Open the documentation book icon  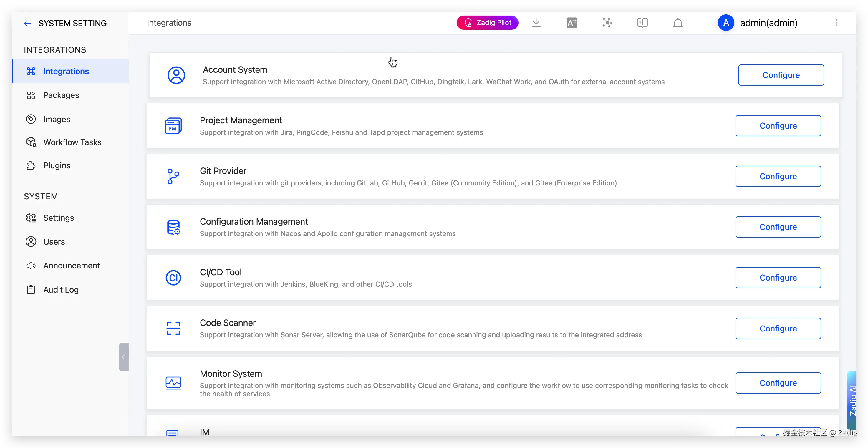pos(642,23)
